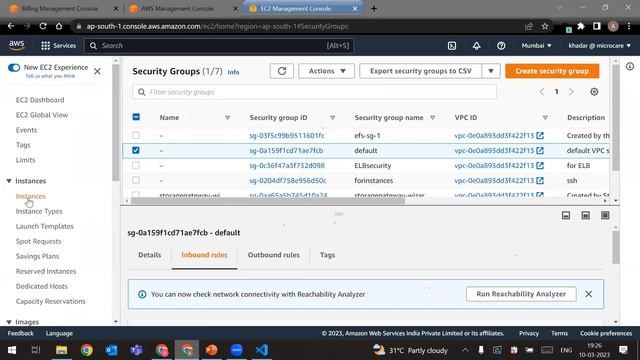Screen dimensions: 640x360
Task: Check the forinstances row checkbox
Action: tap(136, 180)
